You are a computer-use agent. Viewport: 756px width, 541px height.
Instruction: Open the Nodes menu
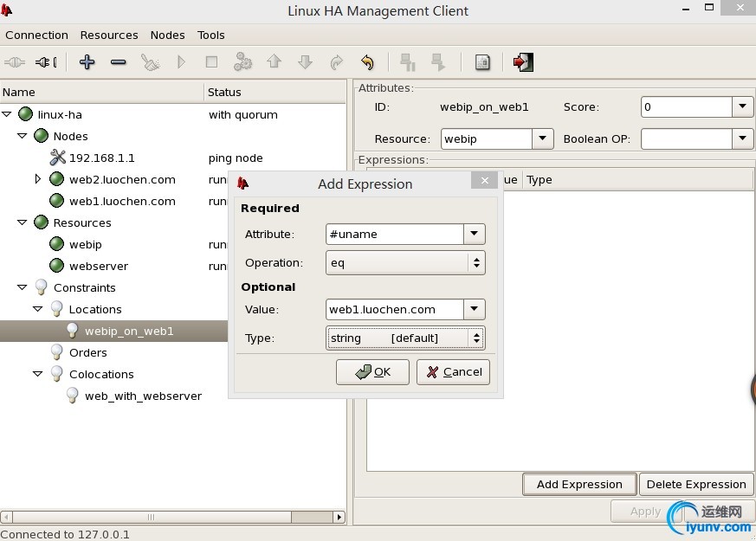coord(167,35)
